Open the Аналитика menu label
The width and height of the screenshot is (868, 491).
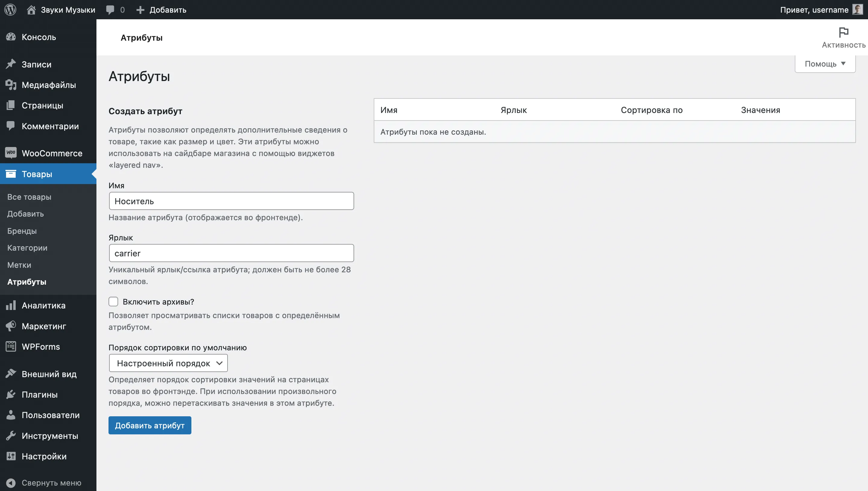[43, 305]
